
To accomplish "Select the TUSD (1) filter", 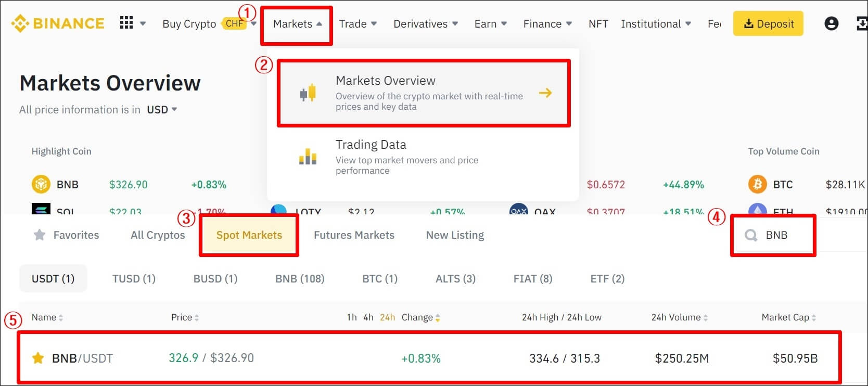I will pos(134,279).
